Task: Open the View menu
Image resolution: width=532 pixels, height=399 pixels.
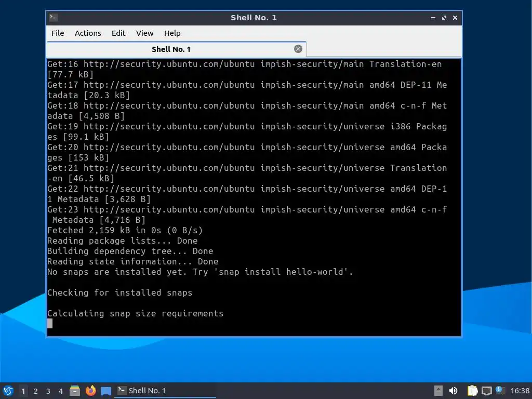Action: pos(144,33)
